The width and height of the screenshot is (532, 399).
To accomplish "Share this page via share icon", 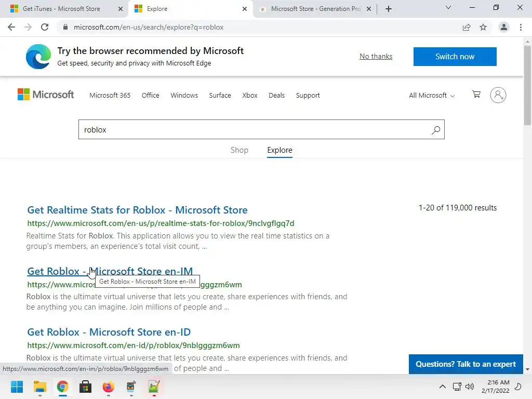I will [467, 27].
